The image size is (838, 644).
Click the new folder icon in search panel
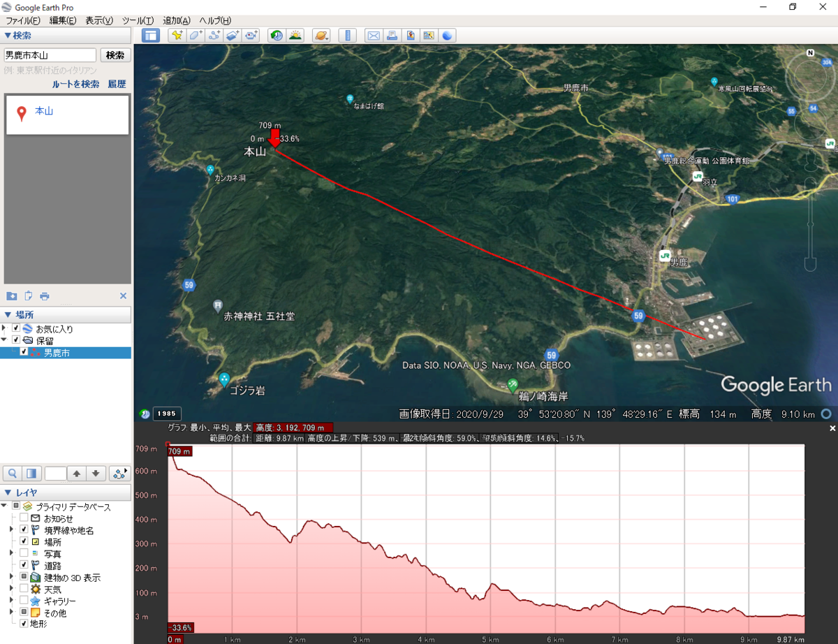(x=11, y=295)
